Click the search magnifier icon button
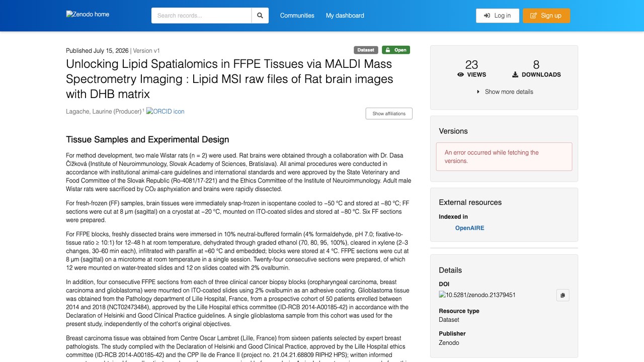This screenshot has height=362, width=644. pyautogui.click(x=260, y=16)
